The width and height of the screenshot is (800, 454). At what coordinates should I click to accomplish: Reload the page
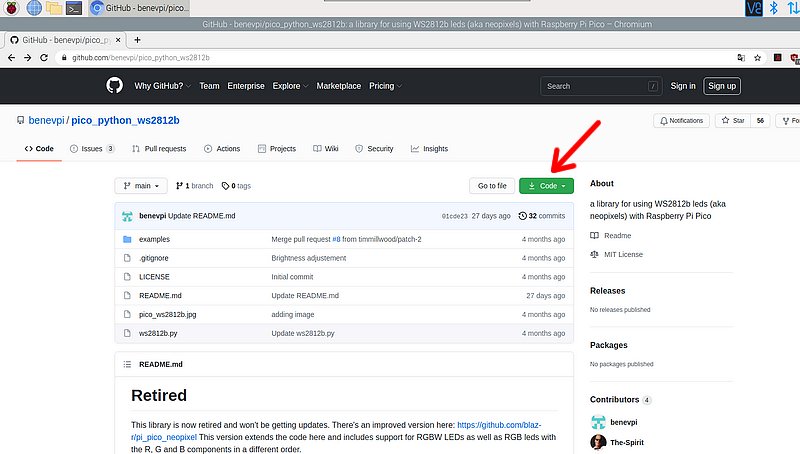click(x=44, y=58)
